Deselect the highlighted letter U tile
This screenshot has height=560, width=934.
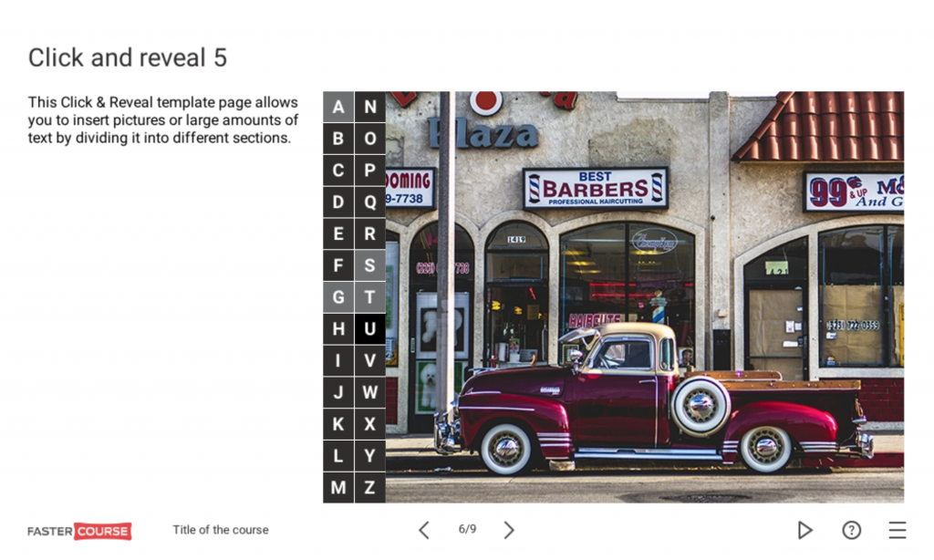click(369, 328)
